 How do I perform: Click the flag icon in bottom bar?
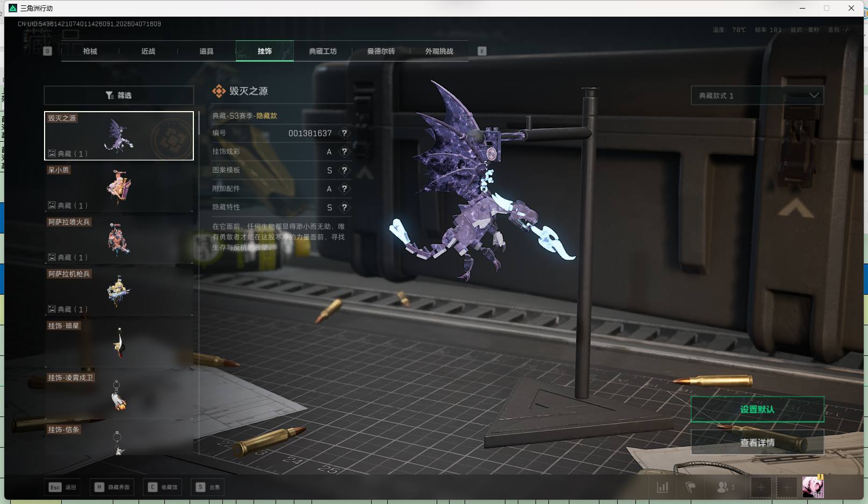(x=691, y=487)
